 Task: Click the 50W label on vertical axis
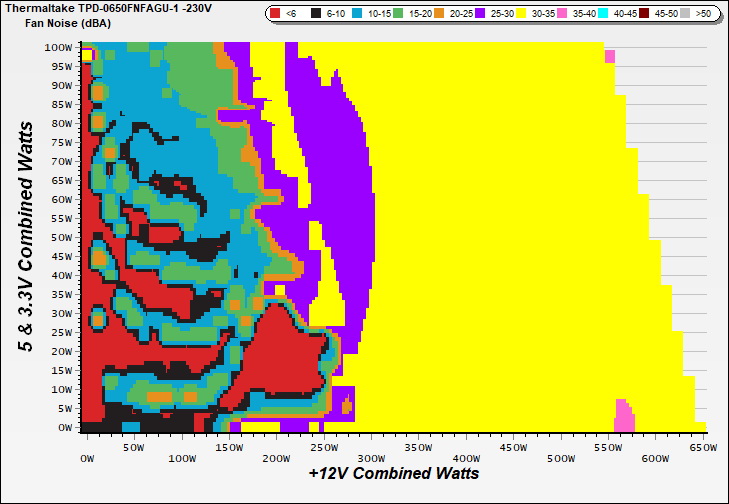click(60, 237)
